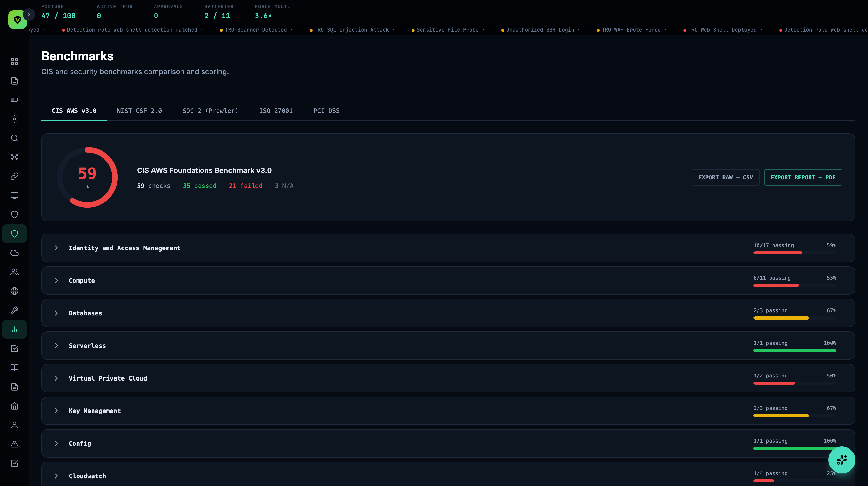868x486 pixels.
Task: Open the battery status icon in sidebar
Action: pos(14,100)
